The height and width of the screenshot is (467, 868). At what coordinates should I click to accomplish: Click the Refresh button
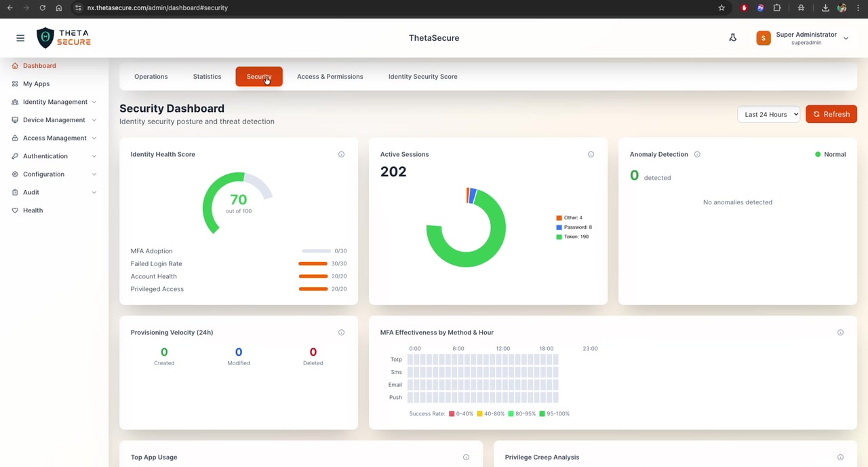pyautogui.click(x=831, y=114)
